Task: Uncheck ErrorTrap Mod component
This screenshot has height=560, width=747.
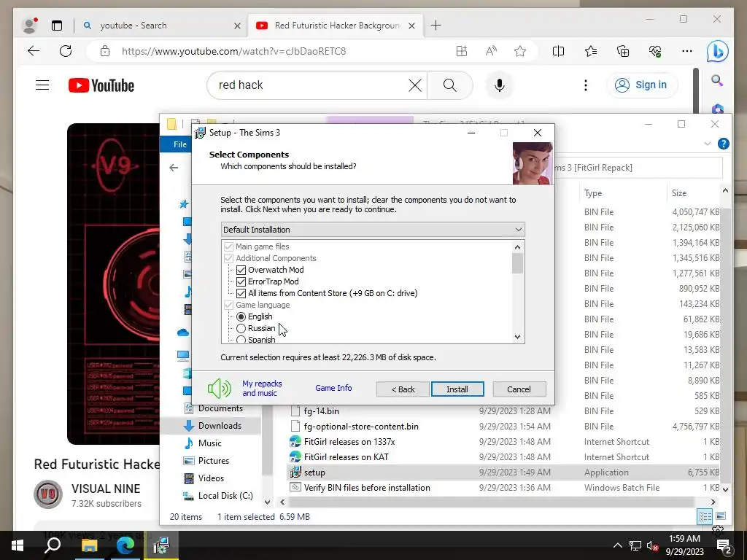Action: (x=241, y=281)
